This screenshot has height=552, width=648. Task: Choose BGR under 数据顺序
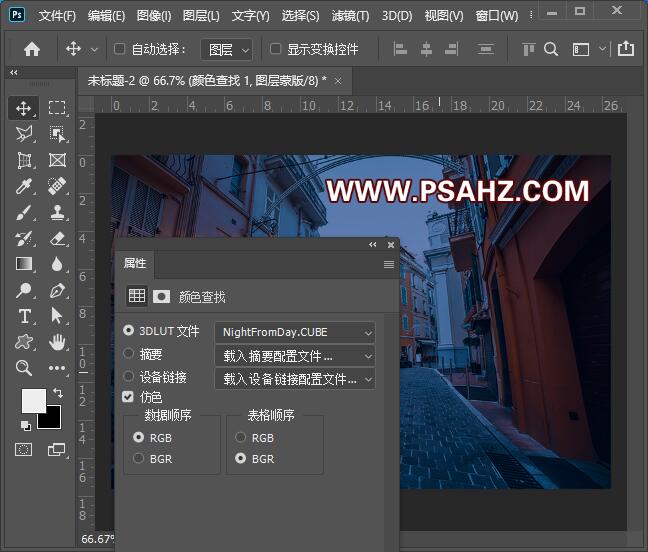coord(138,458)
